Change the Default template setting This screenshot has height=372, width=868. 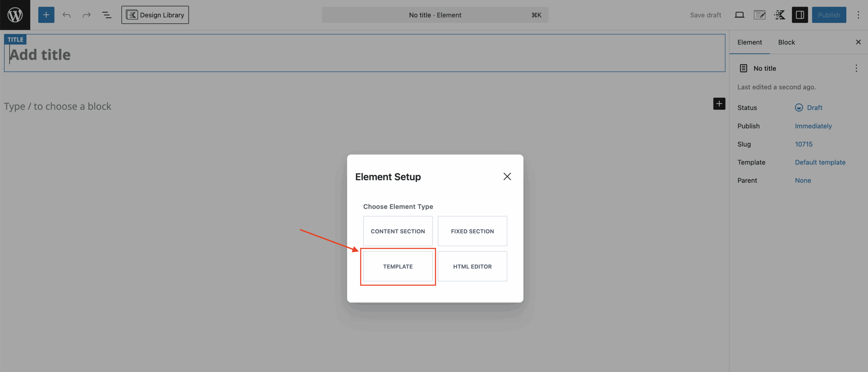tap(820, 162)
